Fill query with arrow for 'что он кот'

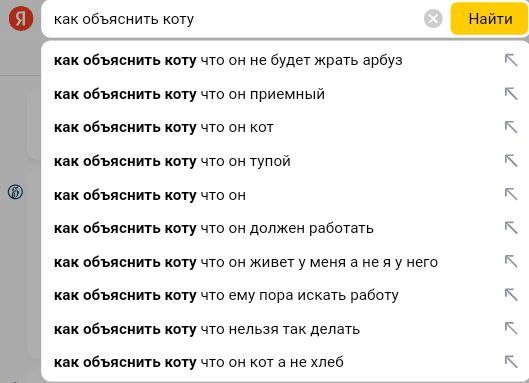coord(511,127)
